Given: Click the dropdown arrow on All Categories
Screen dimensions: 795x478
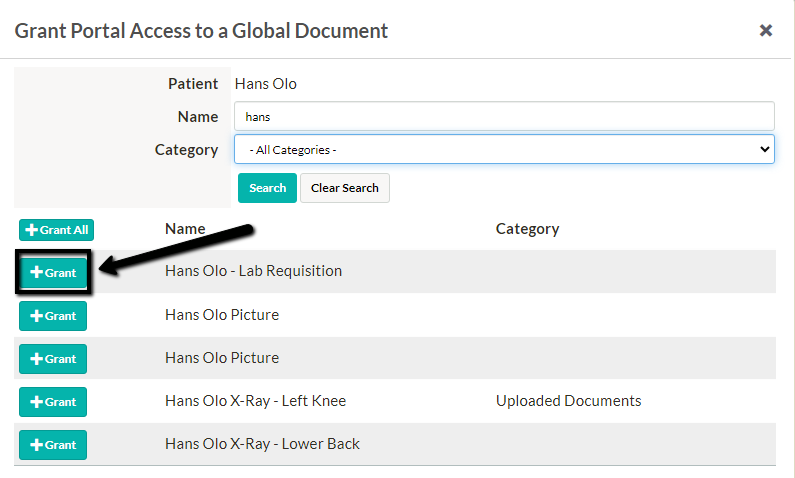Looking at the screenshot, I should (x=765, y=150).
